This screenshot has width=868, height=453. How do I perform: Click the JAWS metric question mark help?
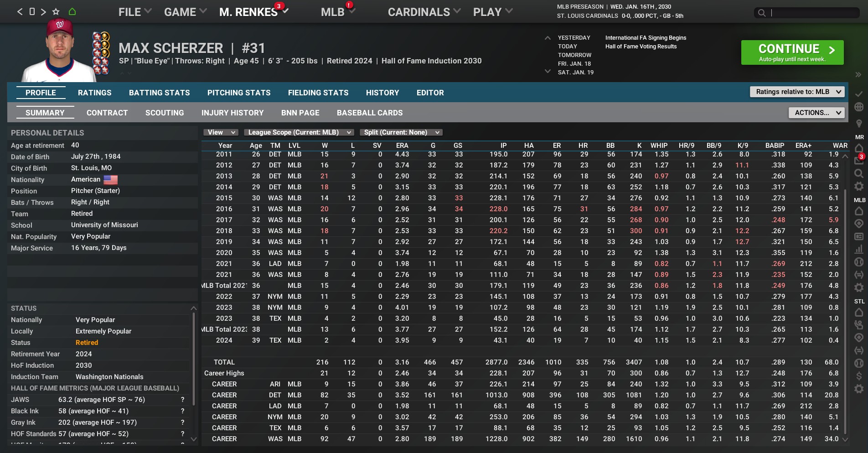click(182, 400)
